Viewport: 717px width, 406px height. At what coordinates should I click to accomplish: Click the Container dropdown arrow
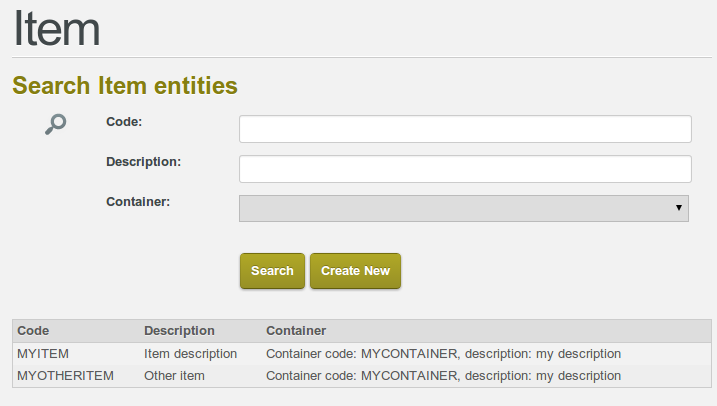coord(679,208)
